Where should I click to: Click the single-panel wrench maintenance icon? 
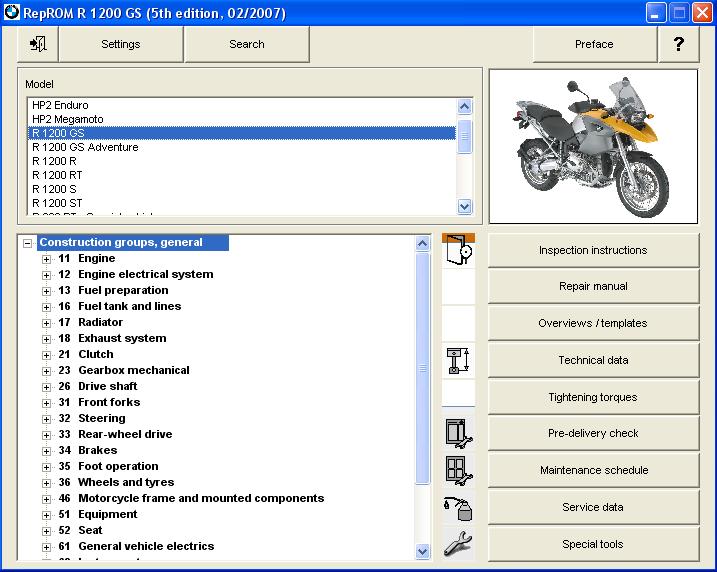458,433
